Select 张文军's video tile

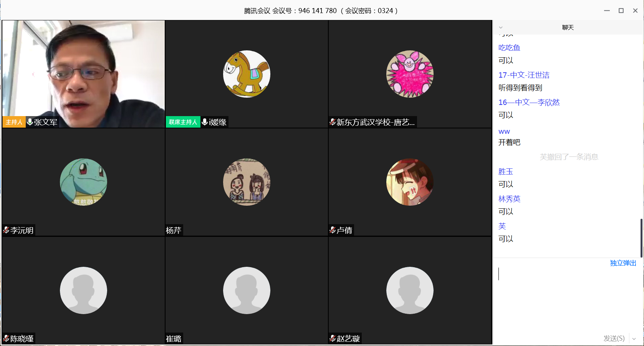83,74
